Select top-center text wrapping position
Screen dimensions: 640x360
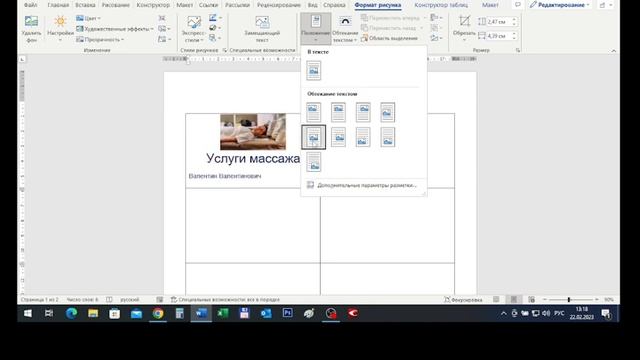[338, 112]
